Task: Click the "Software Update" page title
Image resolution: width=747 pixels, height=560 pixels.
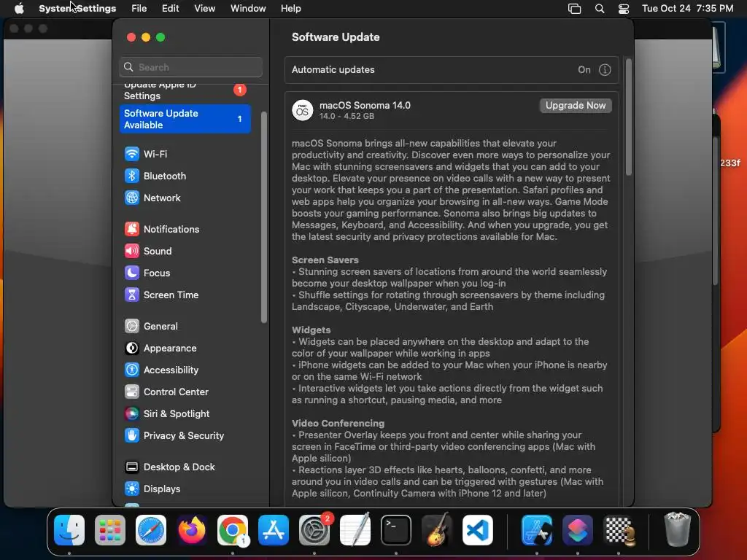Action: [x=336, y=37]
